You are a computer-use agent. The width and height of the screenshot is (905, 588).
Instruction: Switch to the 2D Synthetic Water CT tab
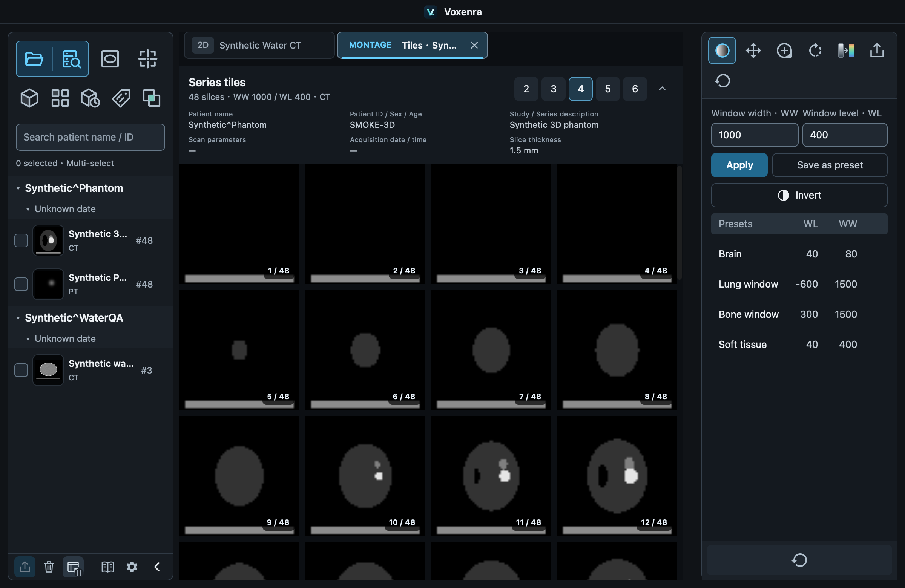point(259,45)
